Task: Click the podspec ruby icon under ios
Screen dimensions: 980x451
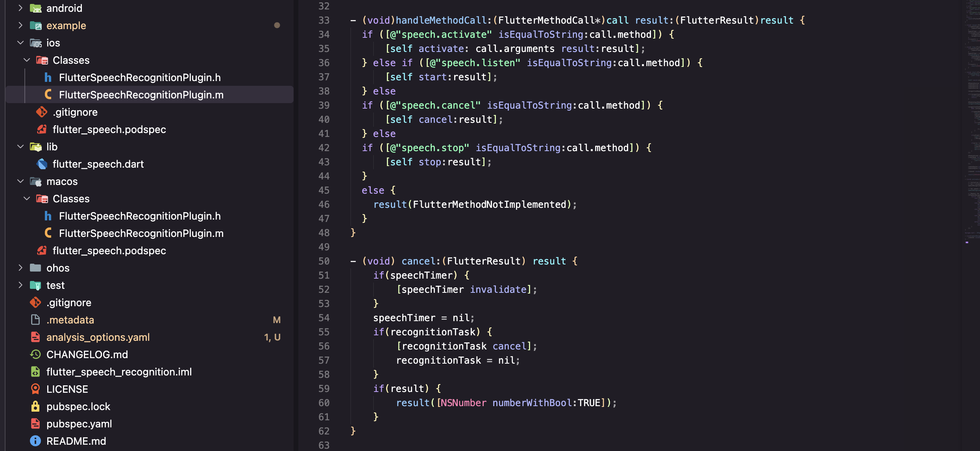Action: click(42, 129)
